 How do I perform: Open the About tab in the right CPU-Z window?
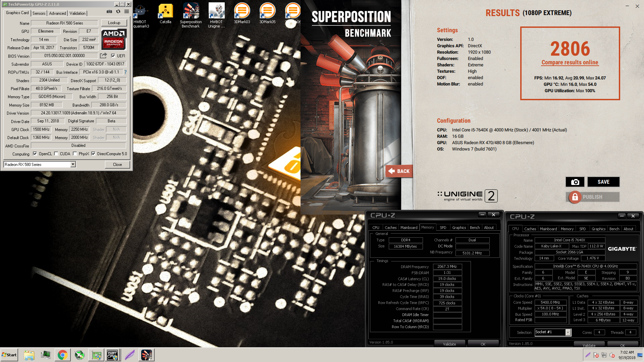click(628, 229)
